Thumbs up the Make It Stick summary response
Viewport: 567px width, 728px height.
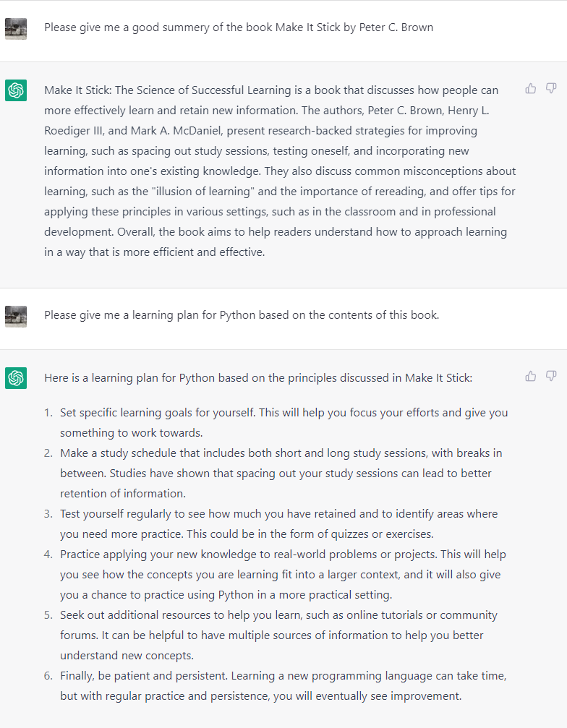[531, 89]
